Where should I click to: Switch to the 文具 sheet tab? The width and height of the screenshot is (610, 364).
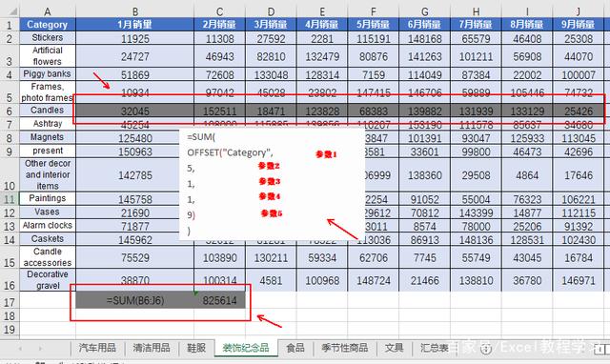tap(394, 347)
